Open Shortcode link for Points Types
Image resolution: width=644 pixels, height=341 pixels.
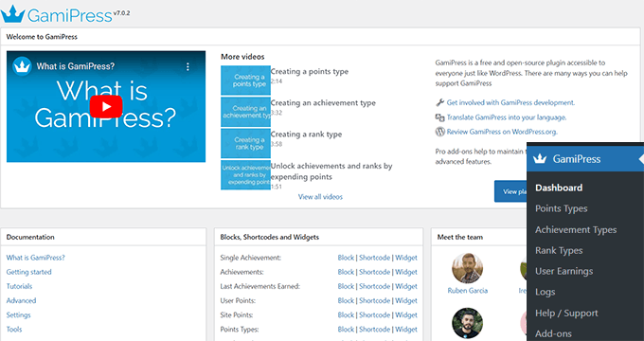point(375,330)
